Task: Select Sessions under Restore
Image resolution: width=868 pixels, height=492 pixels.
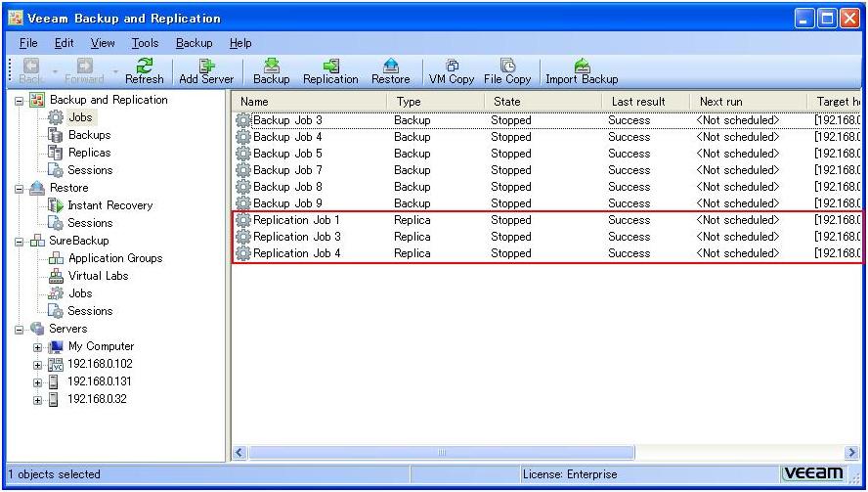Action: point(90,223)
